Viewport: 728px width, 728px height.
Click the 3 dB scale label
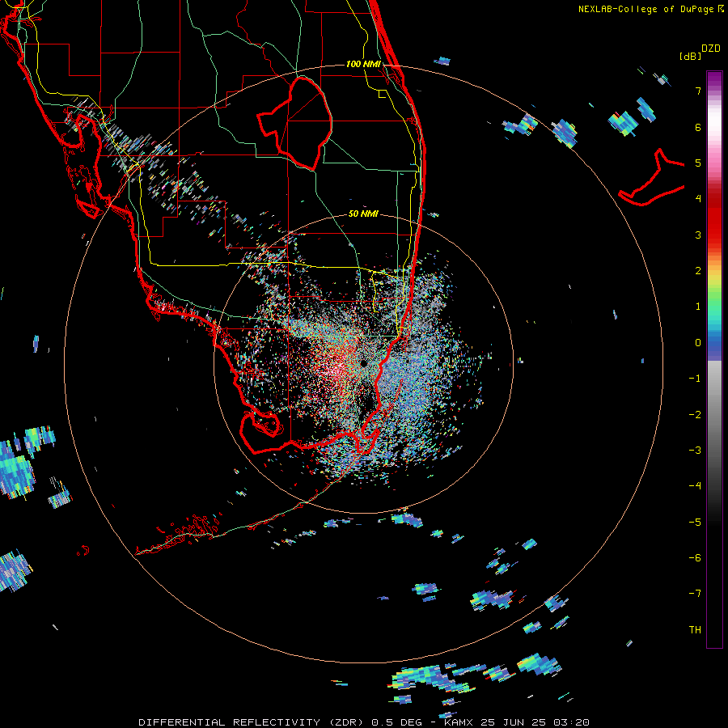tap(698, 235)
